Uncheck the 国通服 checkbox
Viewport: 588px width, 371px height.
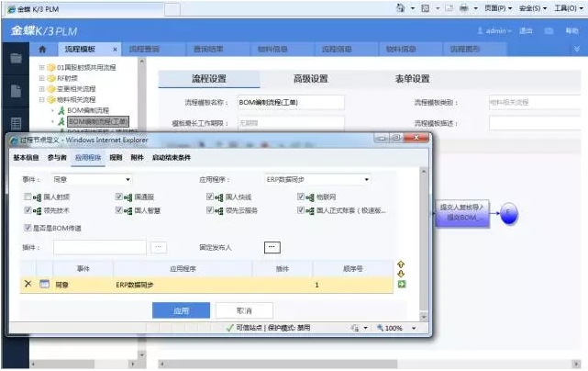119,197
